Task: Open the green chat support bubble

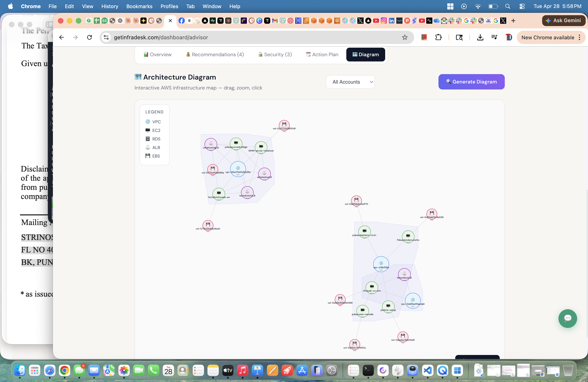Action: click(x=568, y=319)
